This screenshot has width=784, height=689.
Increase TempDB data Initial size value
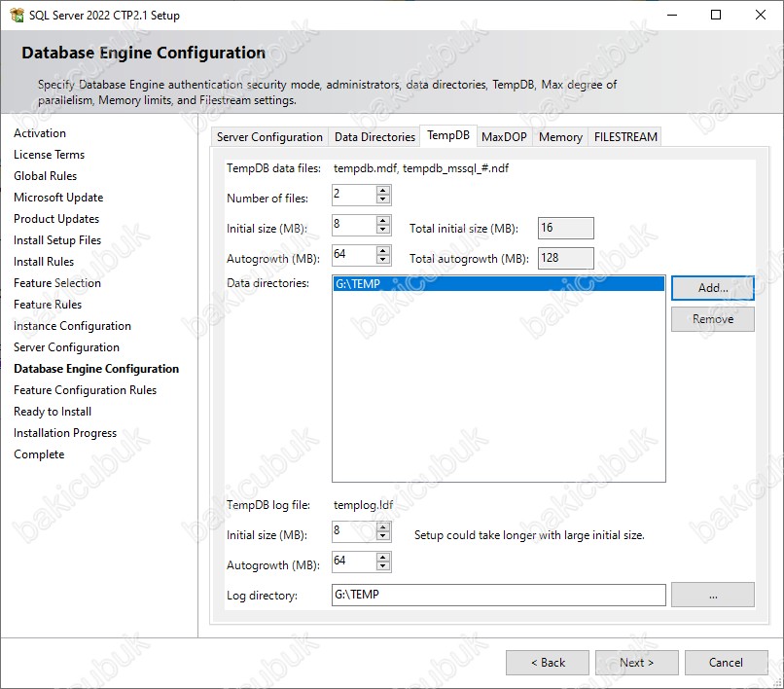coord(383,221)
